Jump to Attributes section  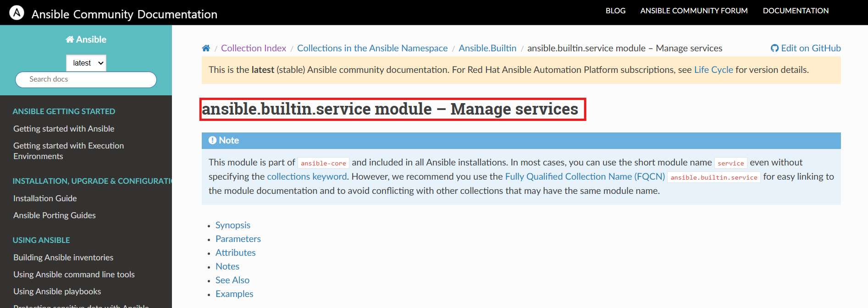[236, 253]
